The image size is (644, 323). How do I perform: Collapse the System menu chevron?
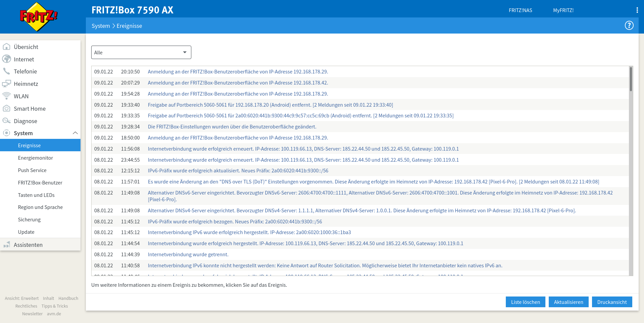pyautogui.click(x=75, y=133)
